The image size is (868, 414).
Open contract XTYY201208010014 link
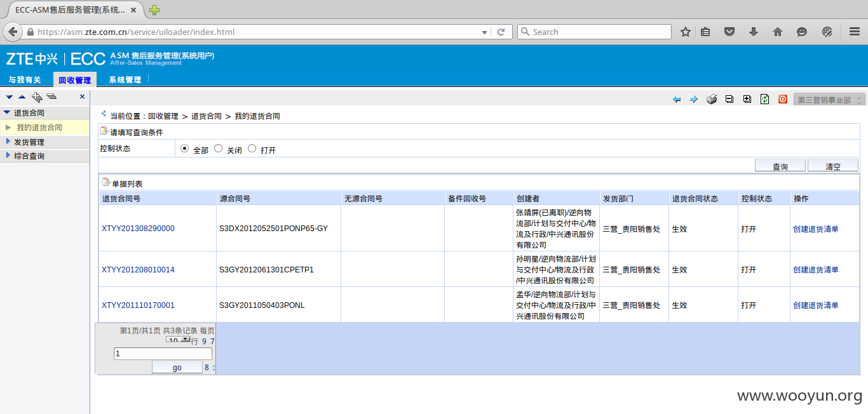tap(138, 269)
